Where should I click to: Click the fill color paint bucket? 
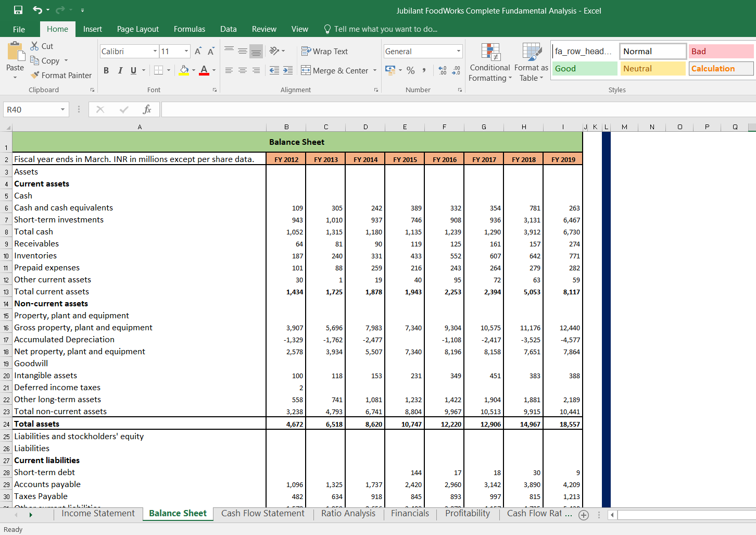pyautogui.click(x=184, y=70)
